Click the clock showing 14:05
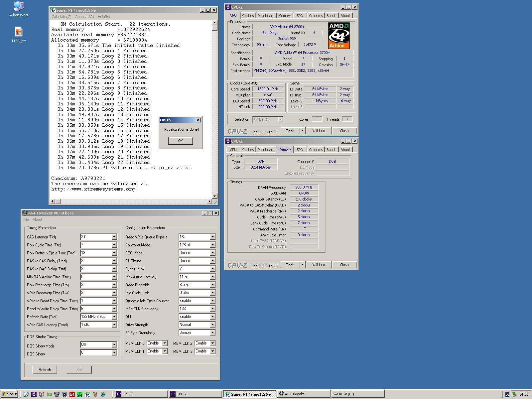 [524, 394]
